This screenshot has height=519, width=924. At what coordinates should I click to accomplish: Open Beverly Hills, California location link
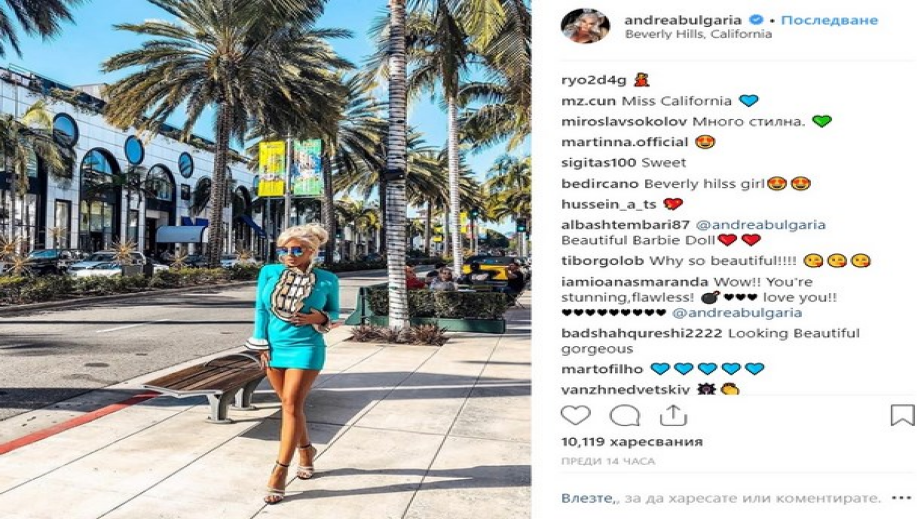click(698, 34)
